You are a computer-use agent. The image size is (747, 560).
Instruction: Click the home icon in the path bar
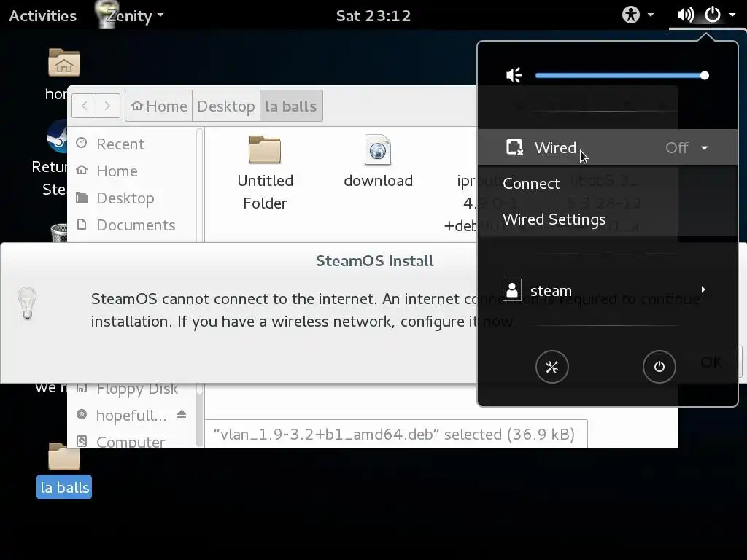point(137,106)
